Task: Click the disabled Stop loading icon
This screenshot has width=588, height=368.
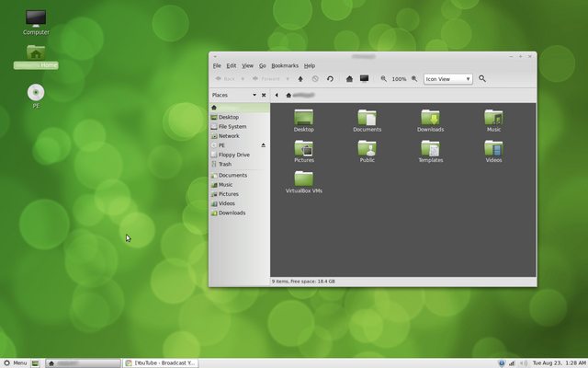Action: tap(315, 79)
